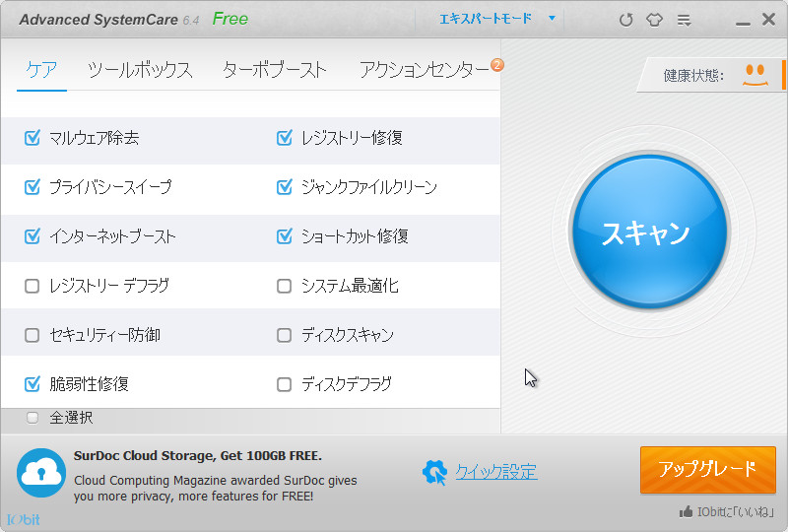Image resolution: width=788 pixels, height=532 pixels.
Task: Click the Advanced SystemCare title text
Action: 98,20
